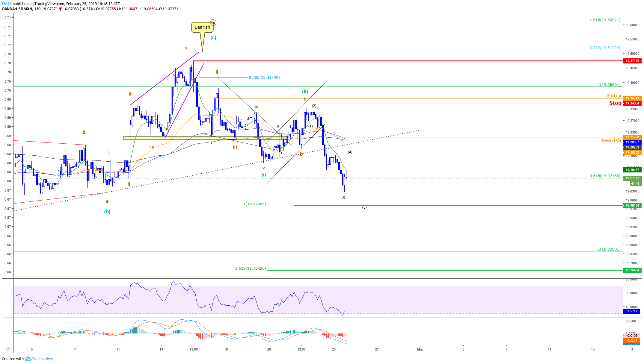The width and height of the screenshot is (644, 364).
Task: Select the 19.21288 orange price tag
Action: (x=632, y=137)
